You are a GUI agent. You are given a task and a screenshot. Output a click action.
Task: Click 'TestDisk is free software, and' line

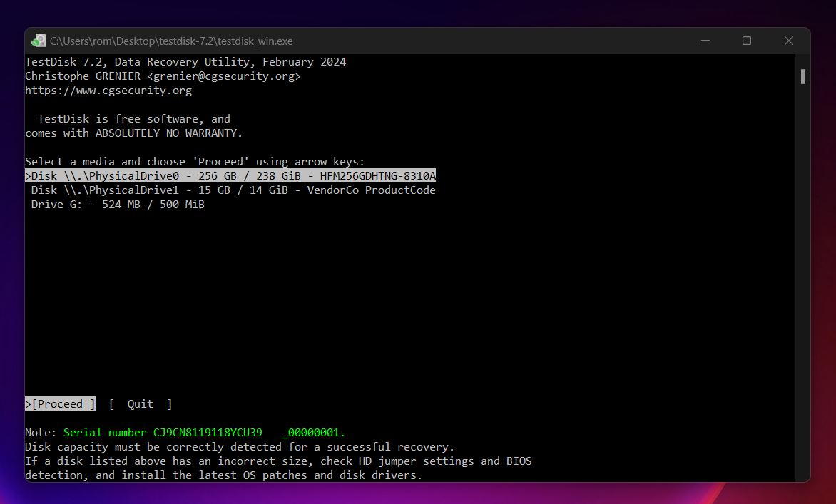tap(134, 119)
